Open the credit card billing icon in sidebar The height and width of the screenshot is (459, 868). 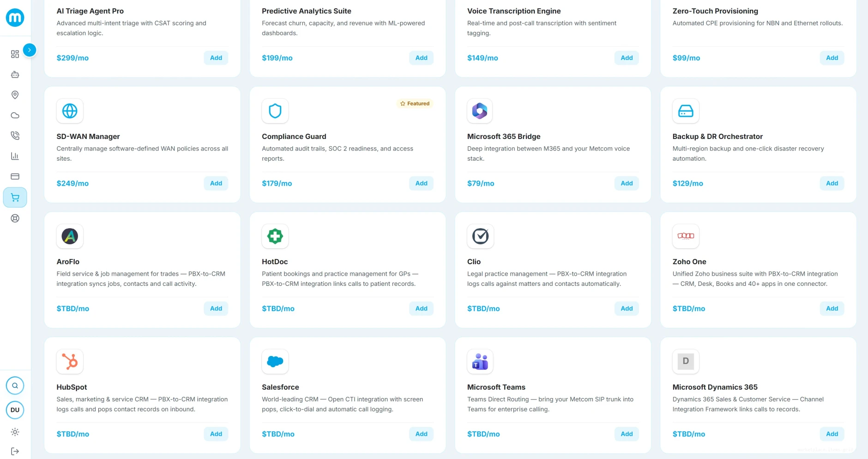tap(15, 176)
